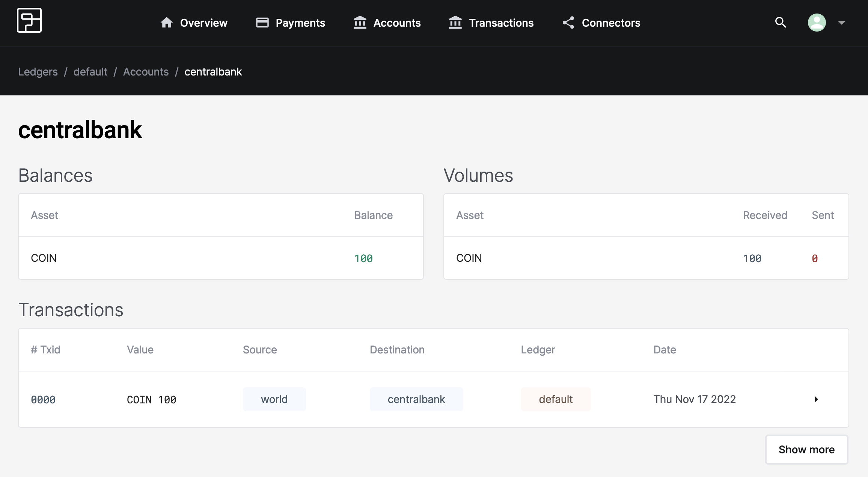This screenshot has height=477, width=868.
Task: Open the default breadcrumb link
Action: [x=90, y=72]
